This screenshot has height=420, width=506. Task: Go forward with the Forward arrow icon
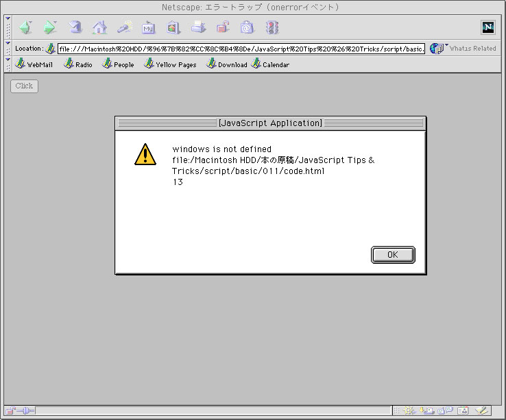[x=49, y=27]
